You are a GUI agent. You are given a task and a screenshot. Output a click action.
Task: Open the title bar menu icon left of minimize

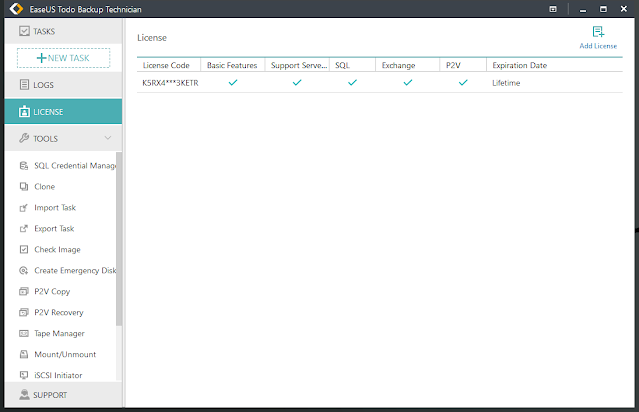[553, 9]
